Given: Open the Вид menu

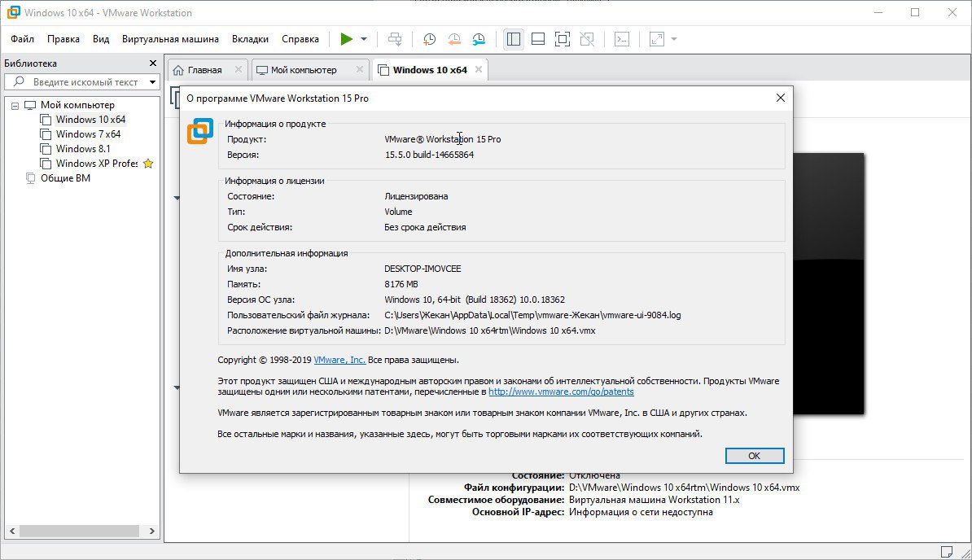Looking at the screenshot, I should (x=101, y=39).
